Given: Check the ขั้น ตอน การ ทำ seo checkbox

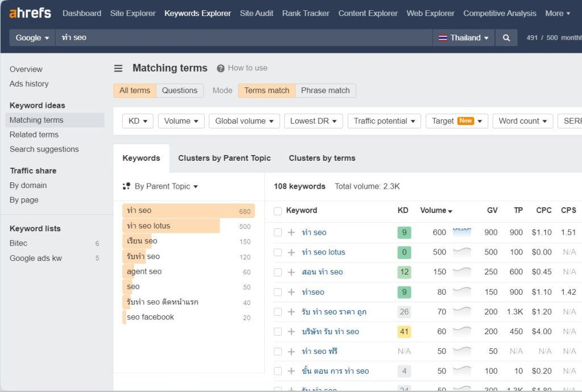Looking at the screenshot, I should pyautogui.click(x=277, y=371).
